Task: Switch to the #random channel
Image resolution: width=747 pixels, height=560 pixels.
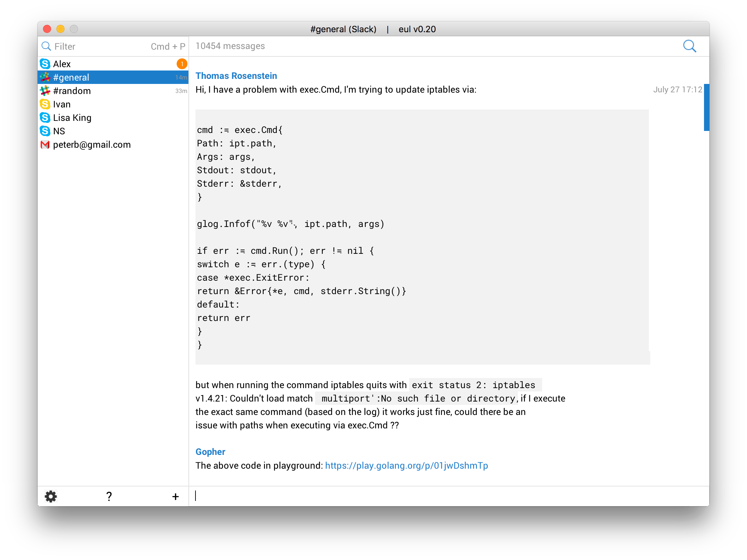Action: pos(113,91)
